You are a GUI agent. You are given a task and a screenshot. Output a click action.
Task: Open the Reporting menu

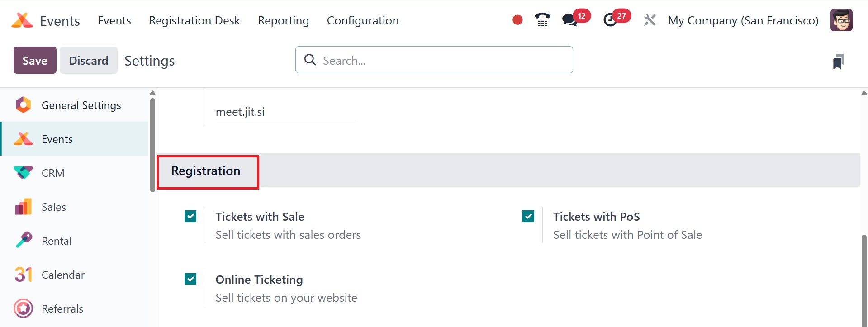tap(283, 20)
